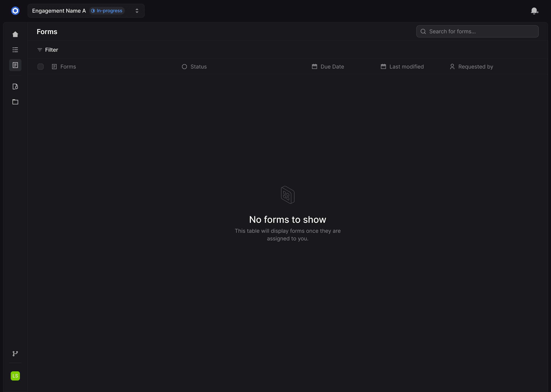Viewport: 551px width, 392px height.
Task: Select the Forms sidebar icon
Action: tap(15, 65)
